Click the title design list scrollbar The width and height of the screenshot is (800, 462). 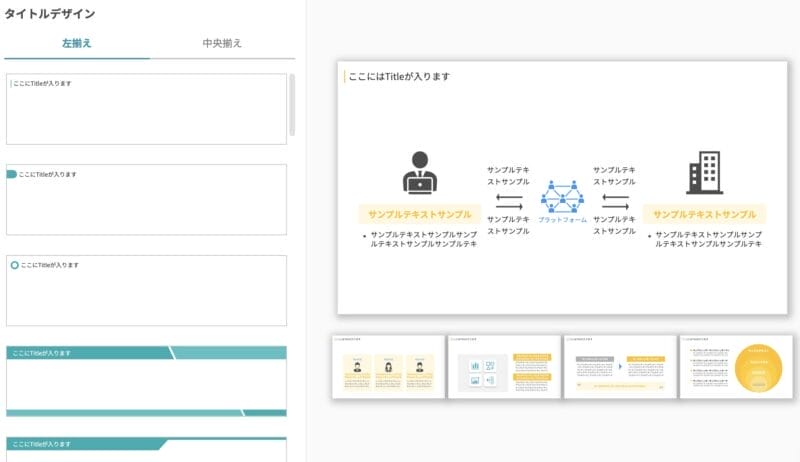tap(292, 105)
